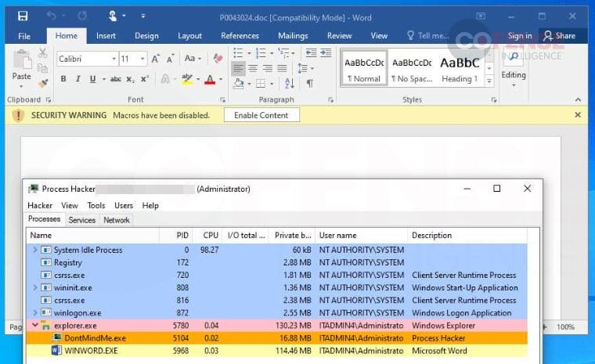Click the Grow Font icon

click(x=156, y=59)
